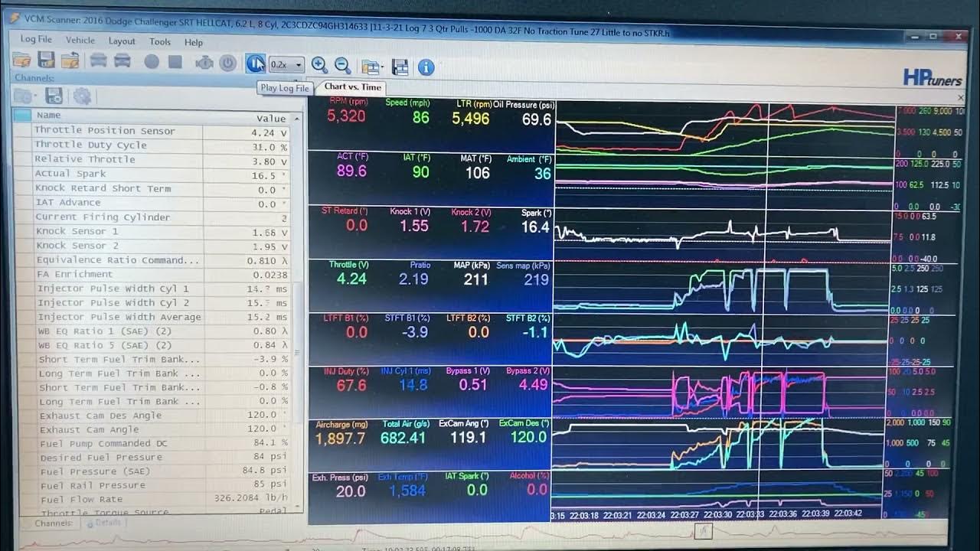The image size is (980, 551).
Task: Open log info with the blue i icon
Action: click(426, 68)
